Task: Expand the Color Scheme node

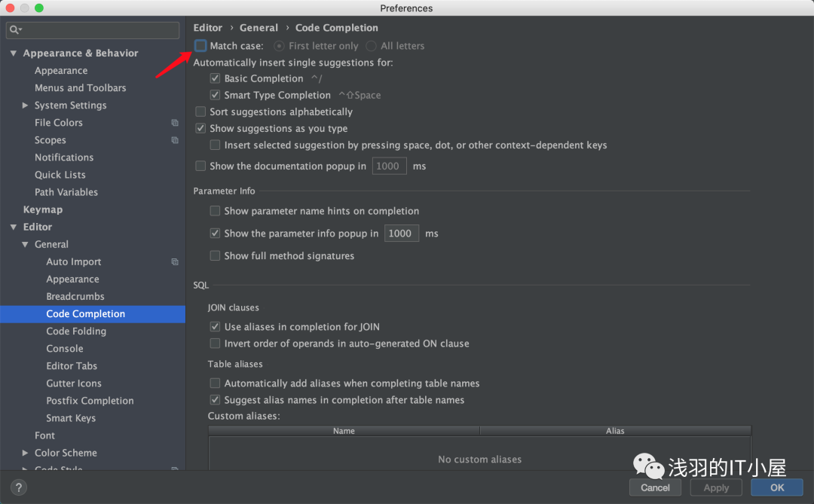Action: (26, 453)
